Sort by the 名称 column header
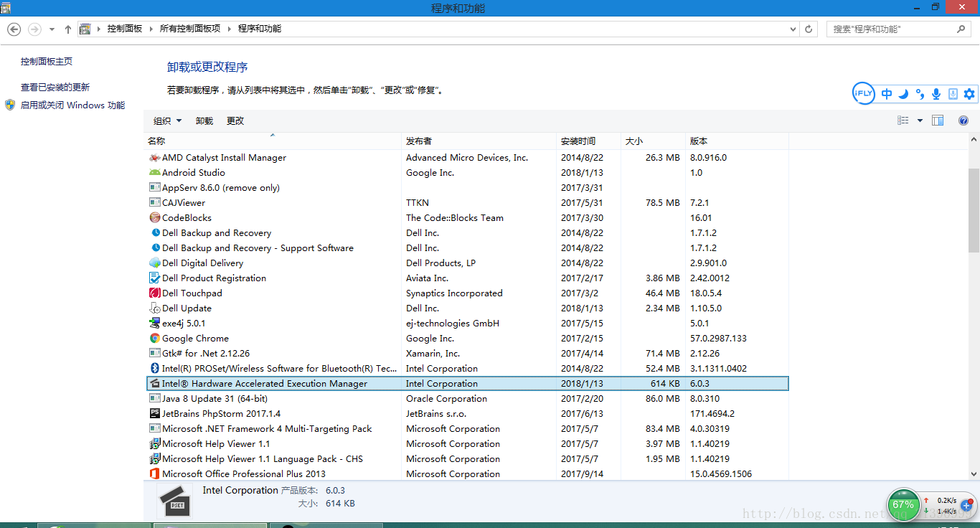The width and height of the screenshot is (980, 528). [273, 141]
